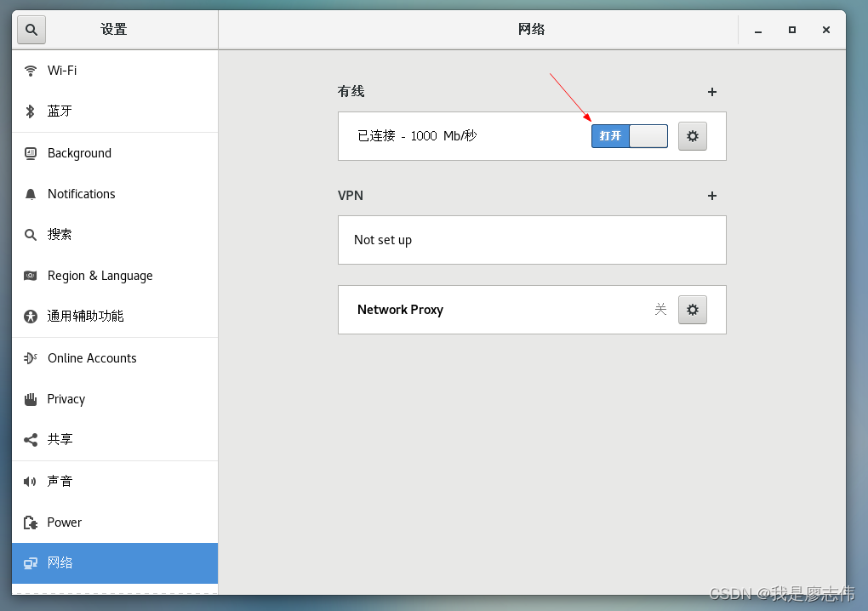The width and height of the screenshot is (868, 611).
Task: Click the VPN Not set up row
Action: click(532, 240)
